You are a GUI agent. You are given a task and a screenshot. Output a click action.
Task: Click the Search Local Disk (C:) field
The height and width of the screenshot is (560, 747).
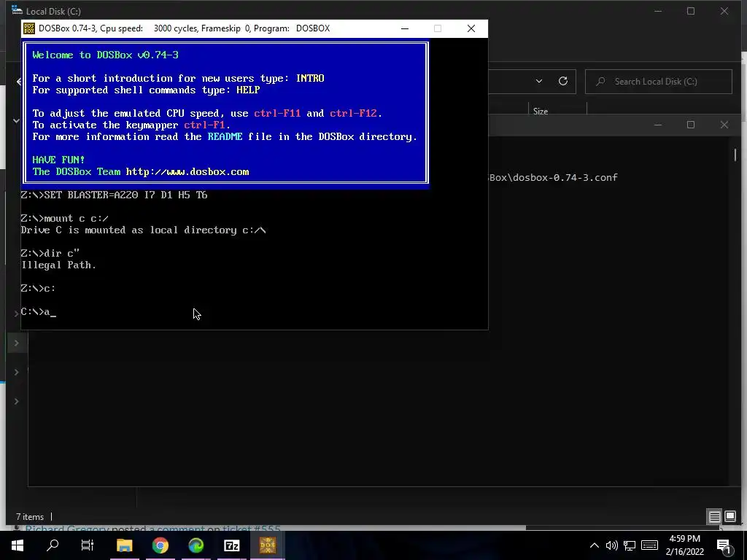pyautogui.click(x=659, y=82)
